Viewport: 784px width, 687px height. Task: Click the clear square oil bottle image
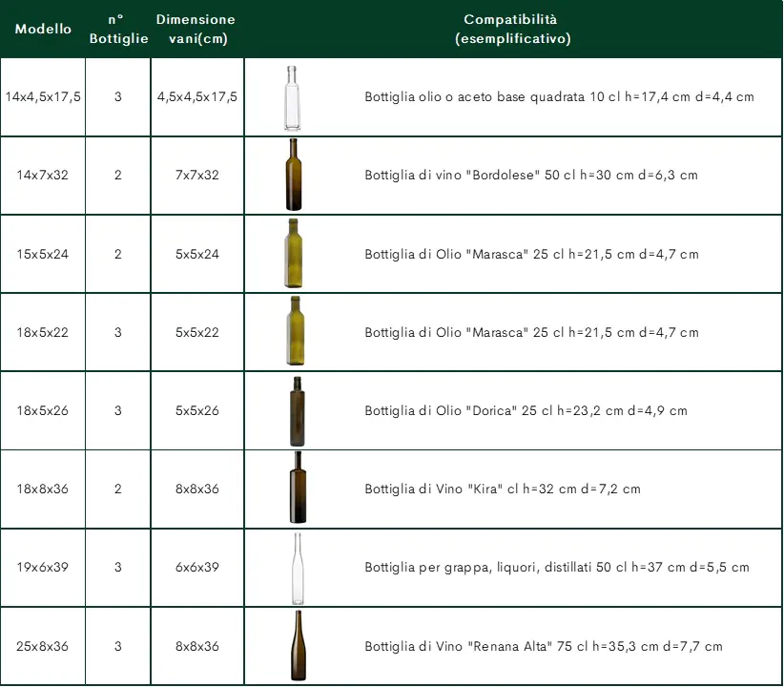(292, 97)
